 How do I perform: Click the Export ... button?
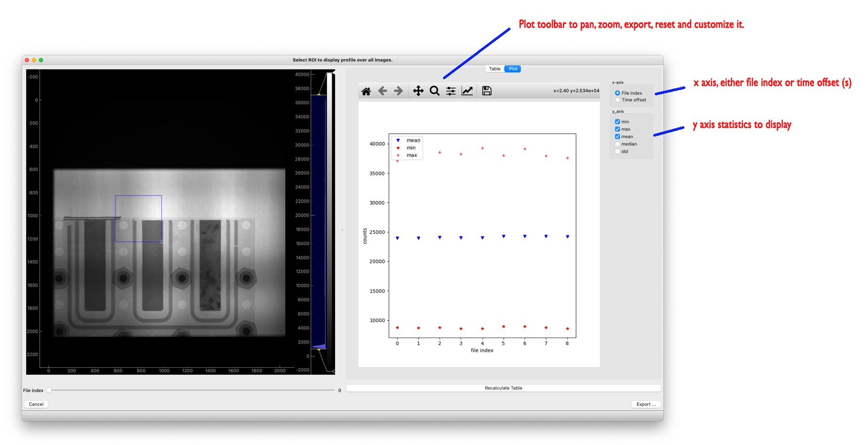pyautogui.click(x=646, y=404)
